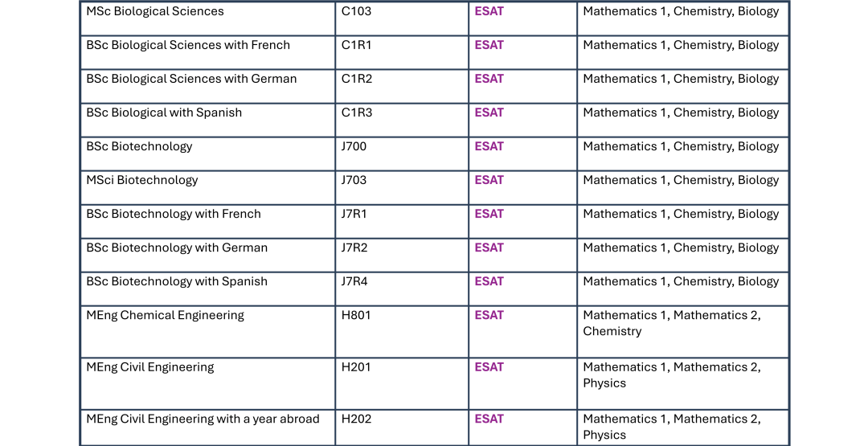Select the BSc Biotechnology with French cell

[174, 215]
